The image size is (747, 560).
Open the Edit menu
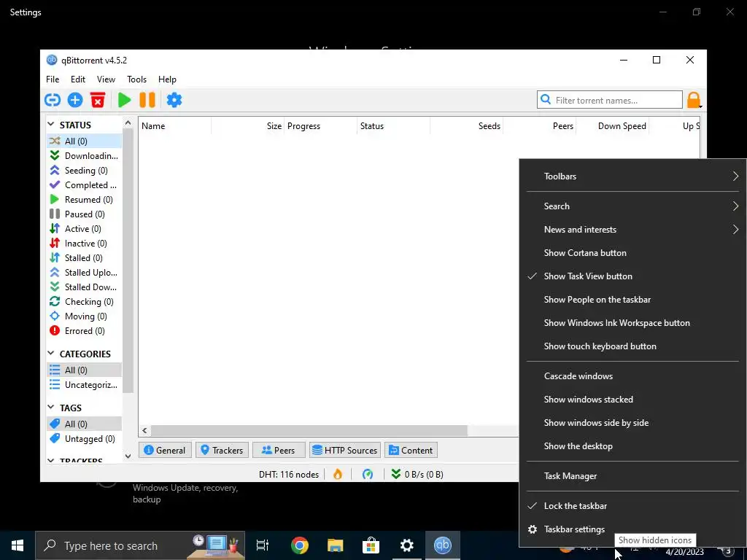point(78,79)
